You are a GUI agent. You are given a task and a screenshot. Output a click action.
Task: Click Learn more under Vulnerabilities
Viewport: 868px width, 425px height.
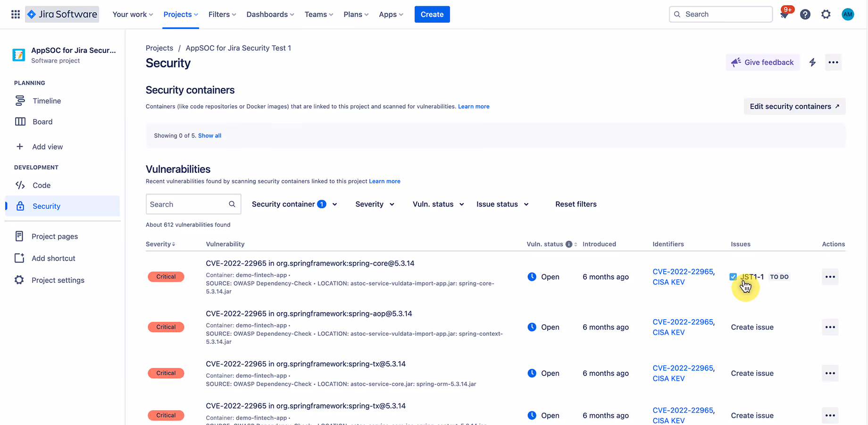pyautogui.click(x=384, y=181)
